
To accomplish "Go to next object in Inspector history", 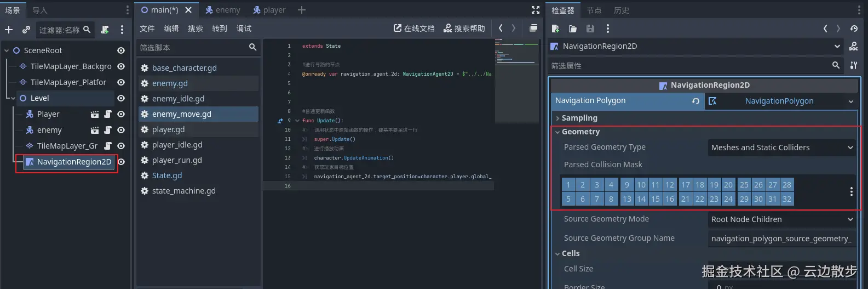I will coord(838,29).
